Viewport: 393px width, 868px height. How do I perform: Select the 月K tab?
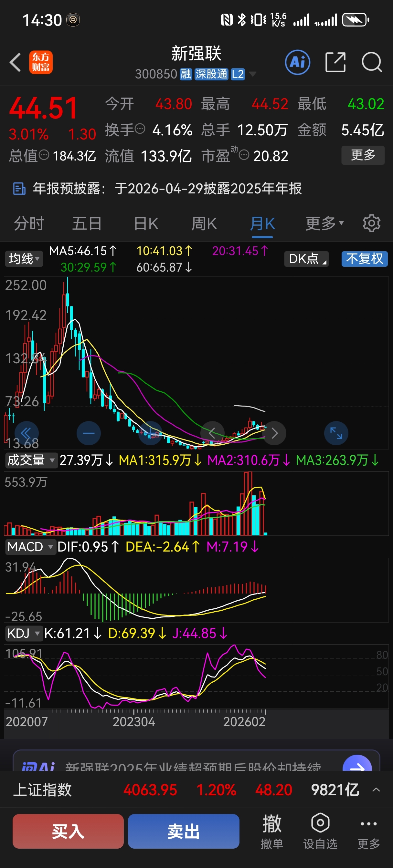coord(262,224)
